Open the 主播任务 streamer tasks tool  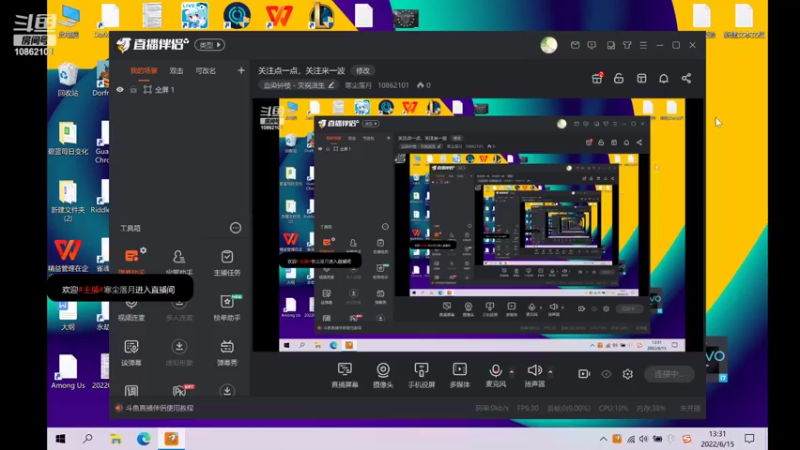(x=227, y=262)
